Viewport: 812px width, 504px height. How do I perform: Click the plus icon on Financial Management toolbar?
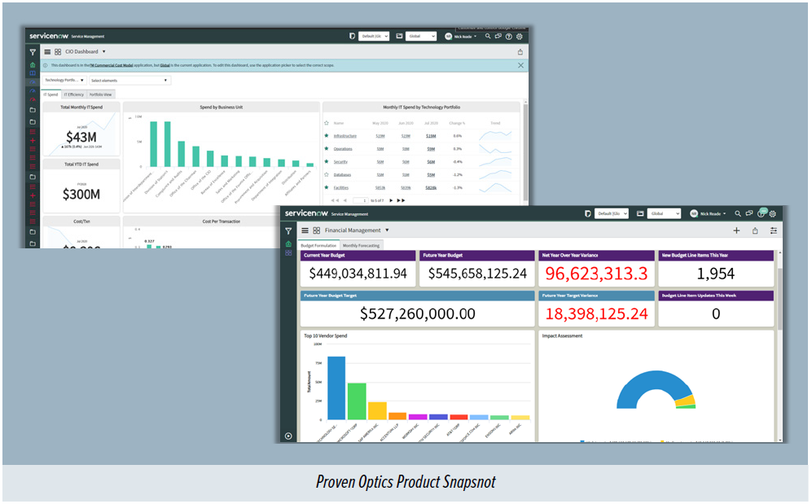pos(736,230)
